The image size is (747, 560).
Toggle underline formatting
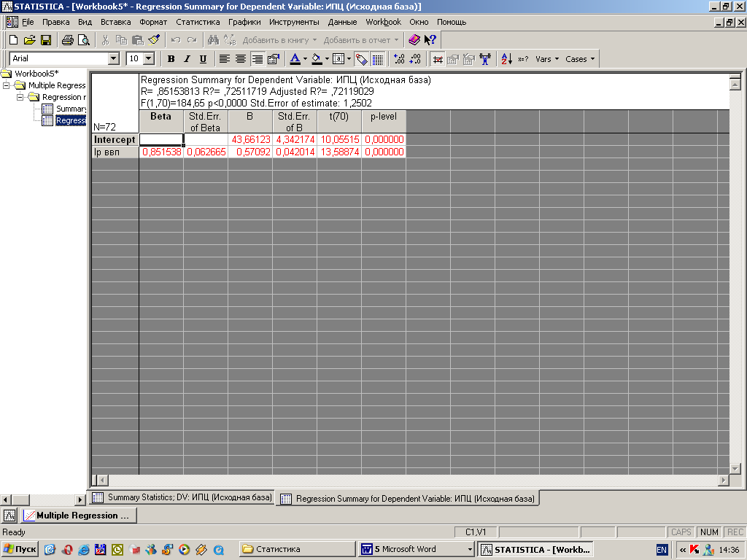(x=203, y=59)
